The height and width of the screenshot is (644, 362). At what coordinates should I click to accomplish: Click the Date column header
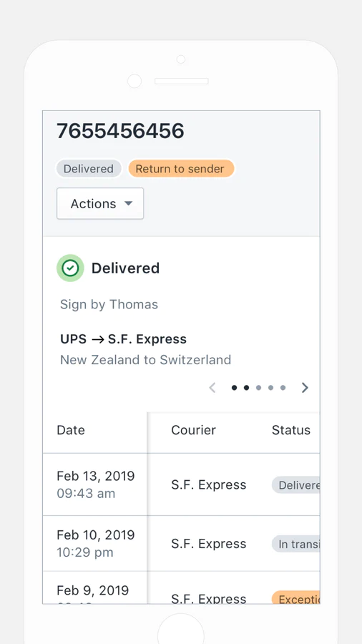[71, 430]
